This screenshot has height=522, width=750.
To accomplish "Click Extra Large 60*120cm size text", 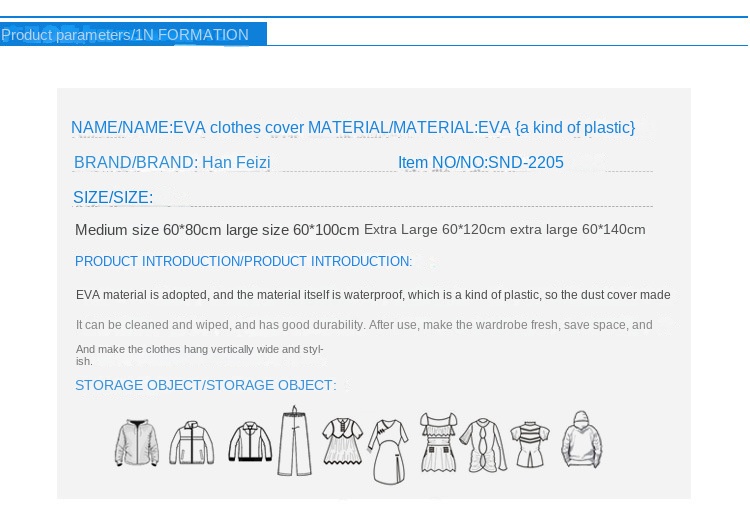I will click(x=435, y=230).
